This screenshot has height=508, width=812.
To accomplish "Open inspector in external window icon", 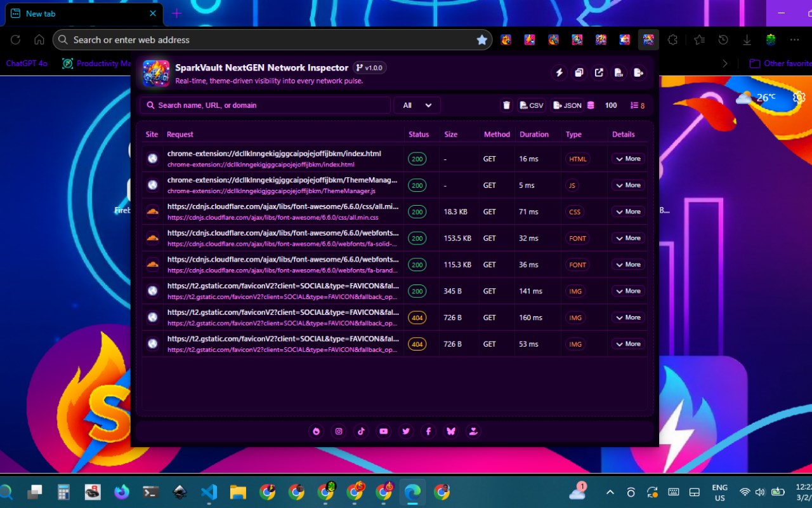I will (599, 73).
